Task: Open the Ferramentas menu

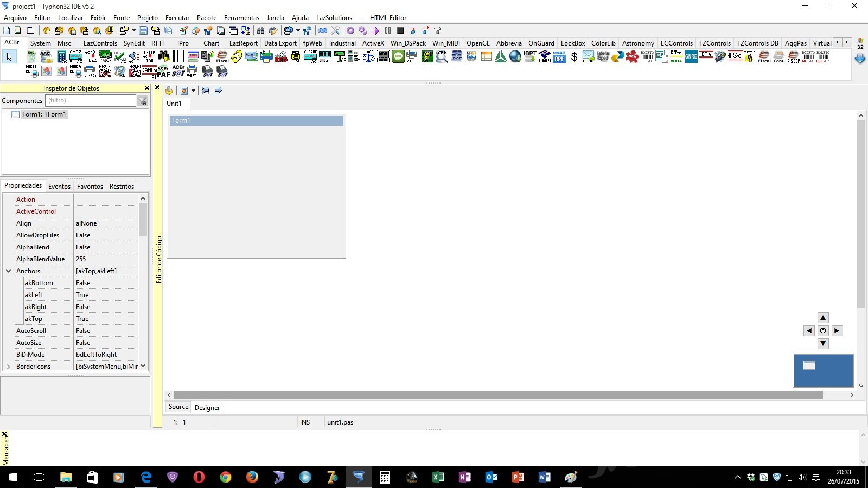Action: [x=241, y=18]
